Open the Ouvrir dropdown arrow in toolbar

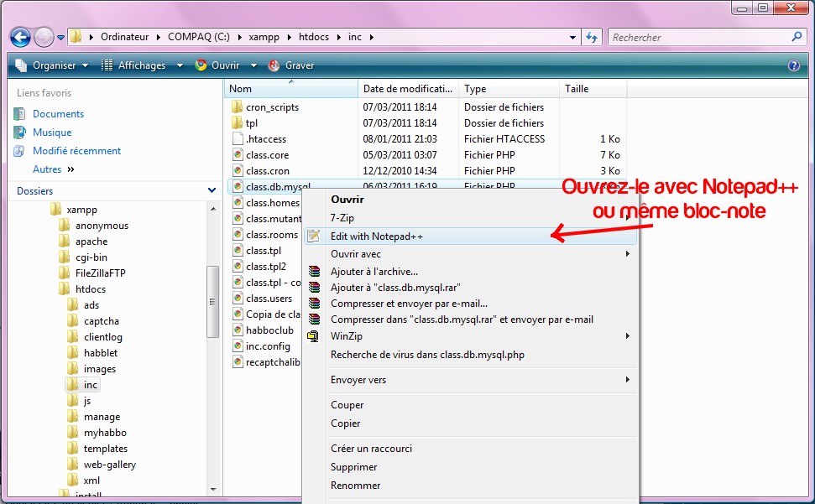tap(253, 65)
